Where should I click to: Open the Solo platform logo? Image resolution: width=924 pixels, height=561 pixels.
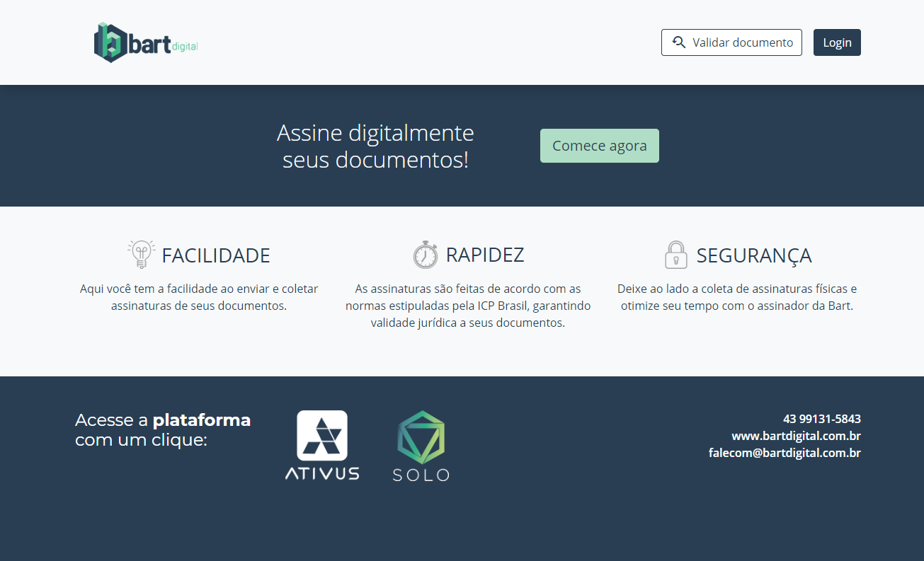[x=421, y=446]
